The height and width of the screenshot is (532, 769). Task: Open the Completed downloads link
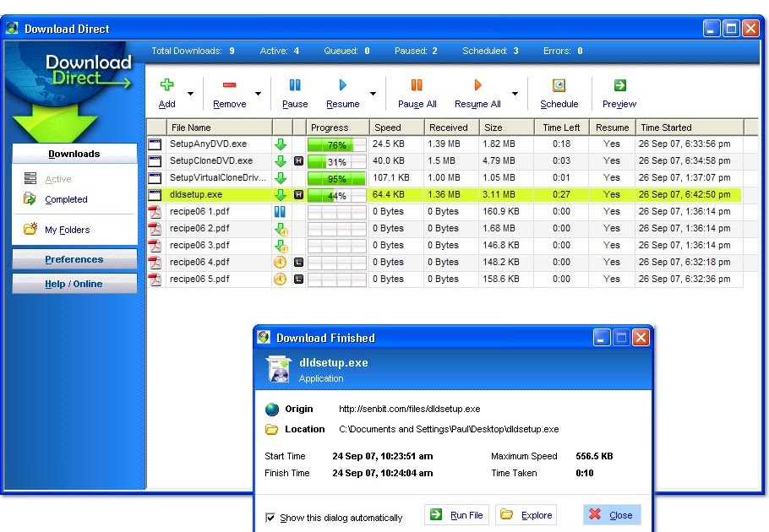(x=66, y=199)
